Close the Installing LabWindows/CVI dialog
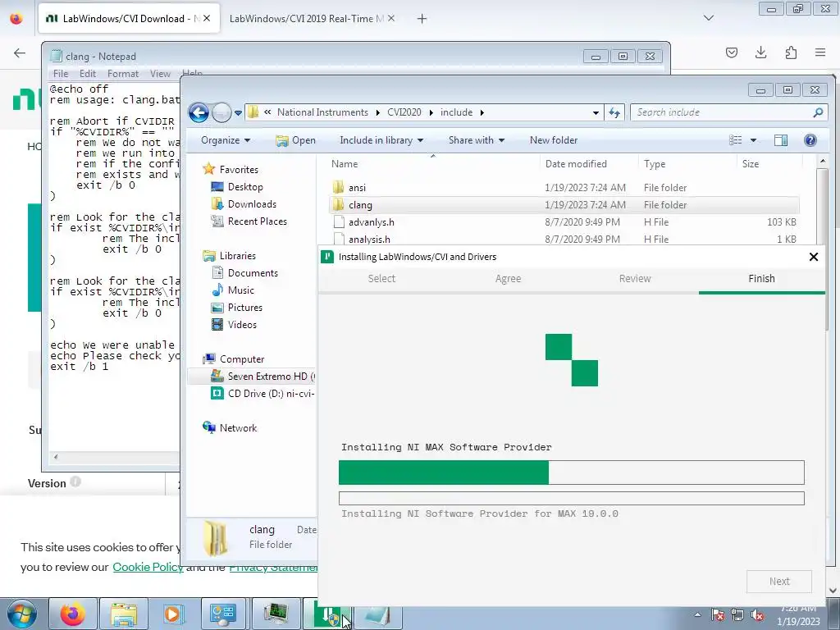This screenshot has width=840, height=630. point(813,257)
